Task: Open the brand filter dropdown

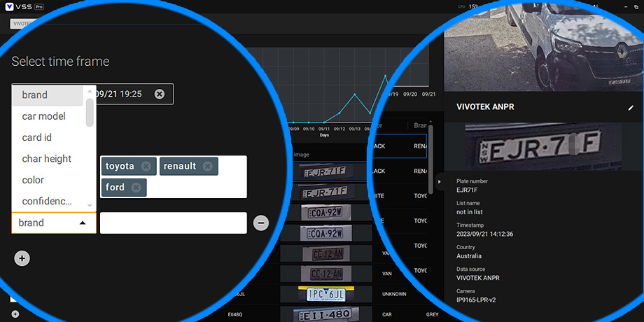Action: 54,223
